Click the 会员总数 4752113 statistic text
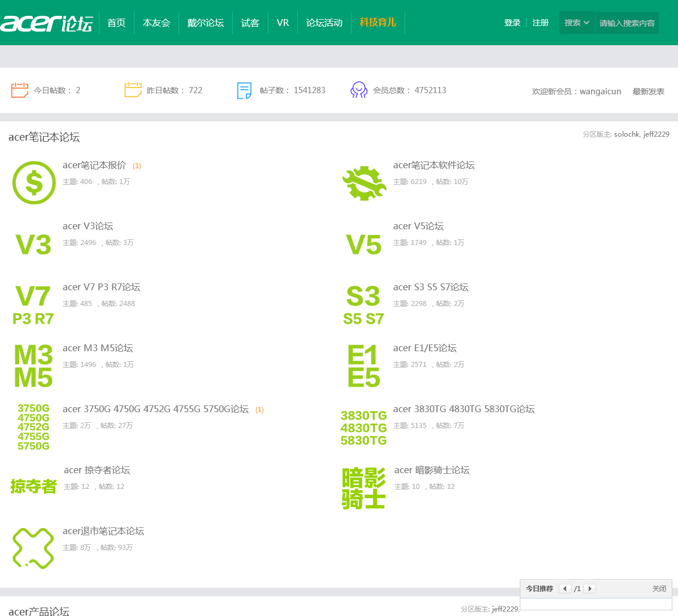The height and width of the screenshot is (616, 678). [410, 90]
